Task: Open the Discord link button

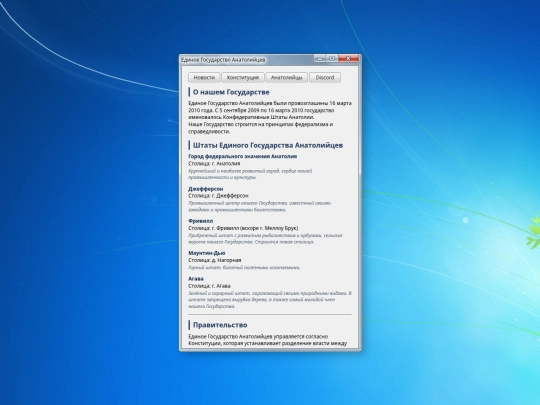Action: 325,77
